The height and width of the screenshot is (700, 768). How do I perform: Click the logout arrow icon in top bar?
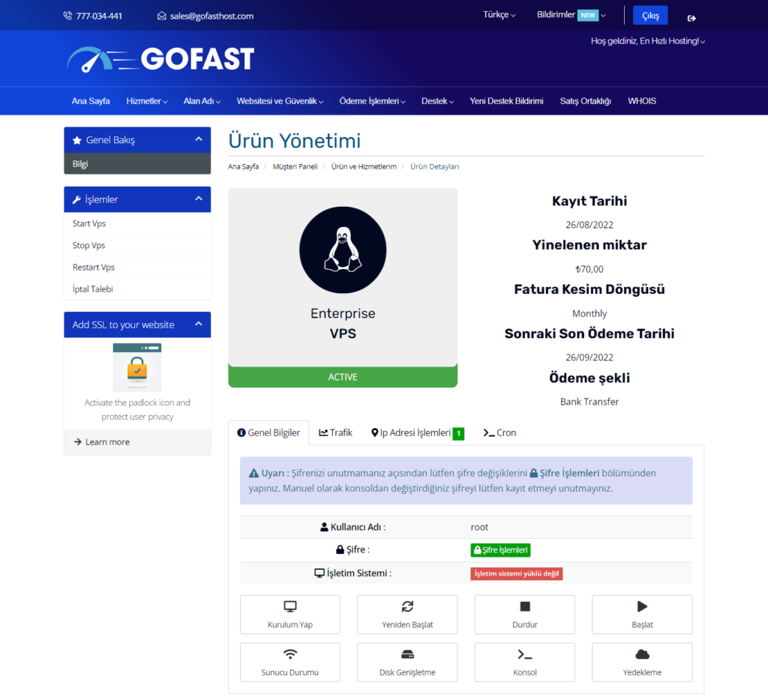[691, 16]
